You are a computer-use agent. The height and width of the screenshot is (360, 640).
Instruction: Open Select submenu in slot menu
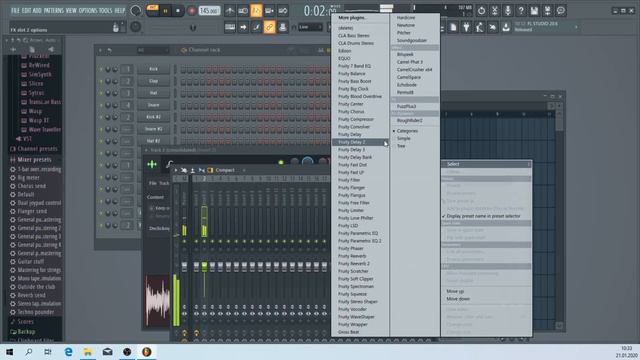[x=487, y=164]
